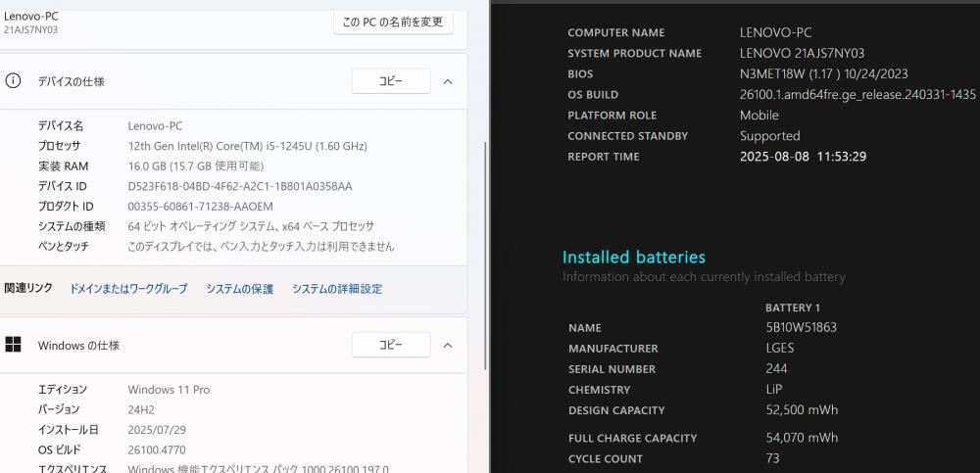
Task: Click the device specifications info icon
Action: (x=13, y=80)
